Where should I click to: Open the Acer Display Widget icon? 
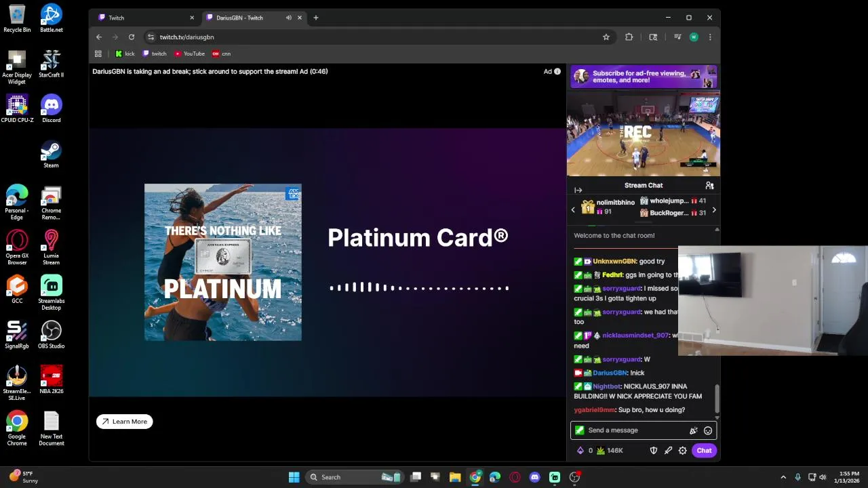tap(17, 67)
